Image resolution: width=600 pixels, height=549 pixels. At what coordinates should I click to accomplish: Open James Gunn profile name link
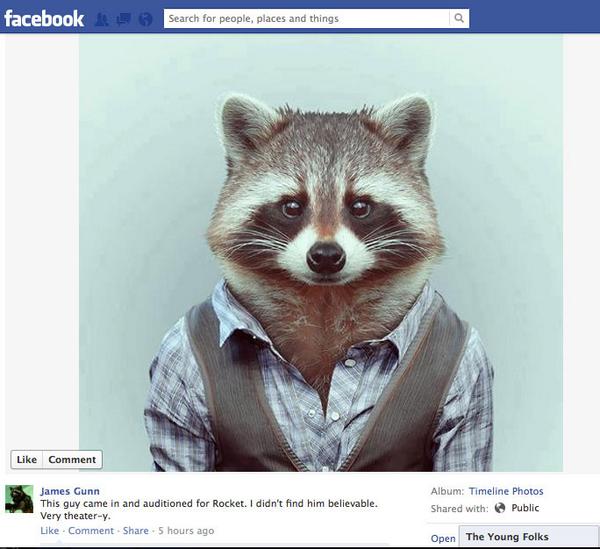click(x=70, y=491)
